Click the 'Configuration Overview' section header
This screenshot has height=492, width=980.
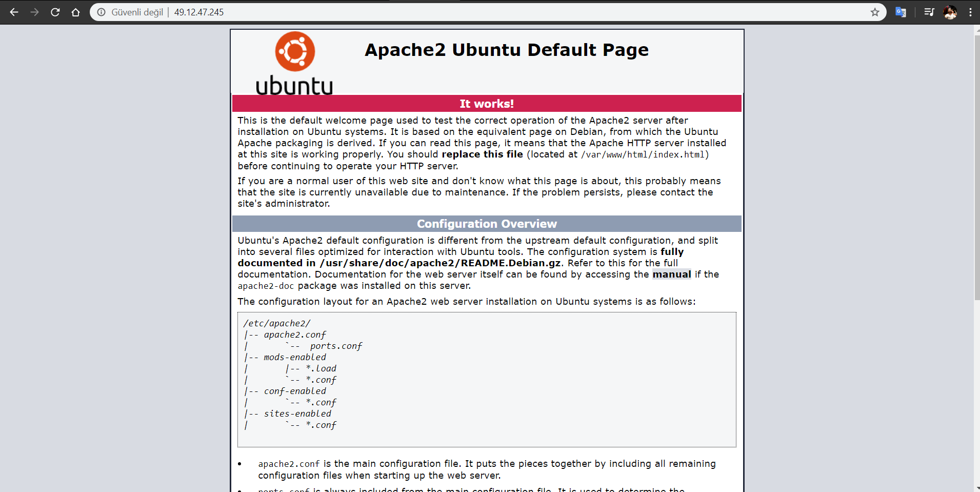point(487,224)
